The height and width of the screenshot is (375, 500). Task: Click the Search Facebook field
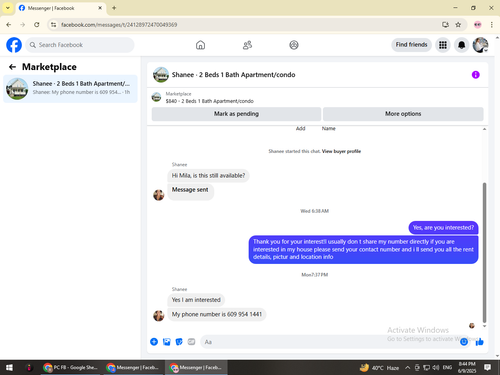(x=80, y=45)
